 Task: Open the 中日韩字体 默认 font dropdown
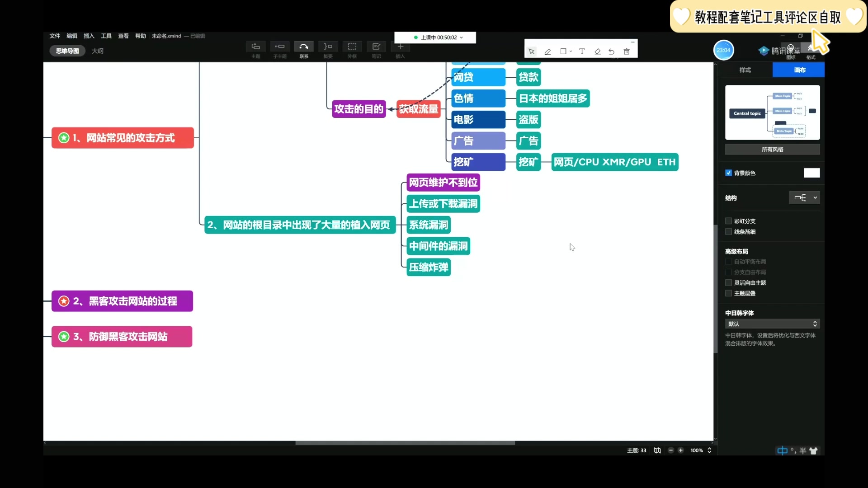point(772,324)
